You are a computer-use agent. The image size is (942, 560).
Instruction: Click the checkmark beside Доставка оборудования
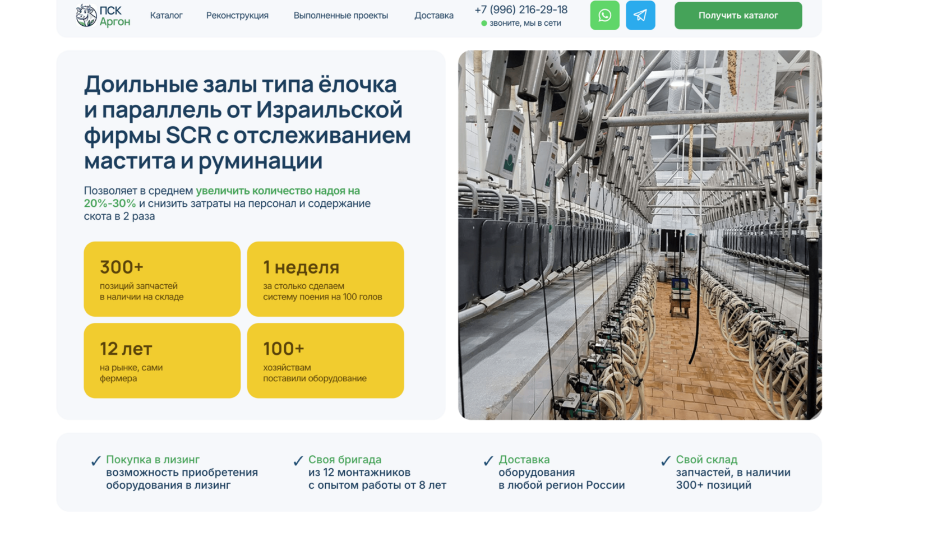tap(487, 462)
